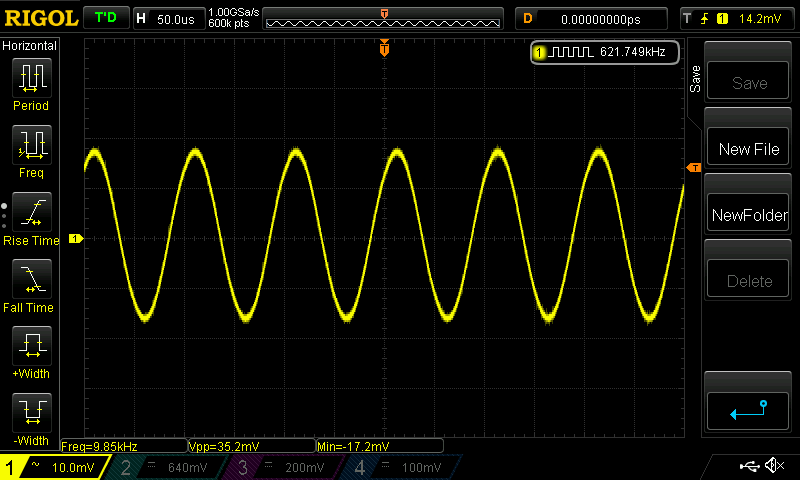Click the back return arrow button
The width and height of the screenshot is (800, 480).
click(x=748, y=411)
